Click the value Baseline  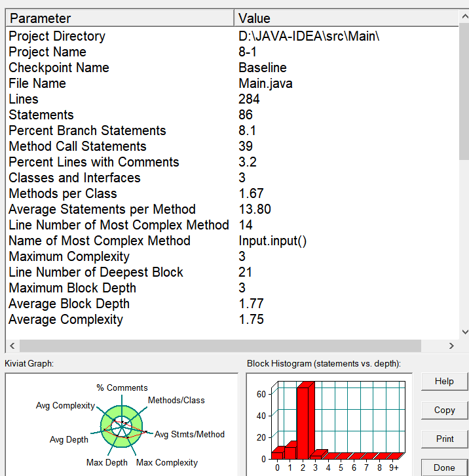coord(263,68)
